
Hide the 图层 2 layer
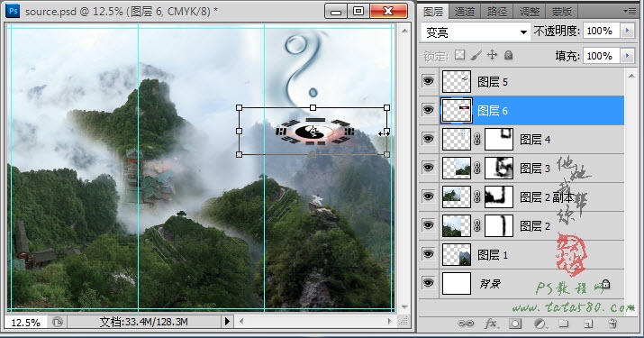[428, 225]
